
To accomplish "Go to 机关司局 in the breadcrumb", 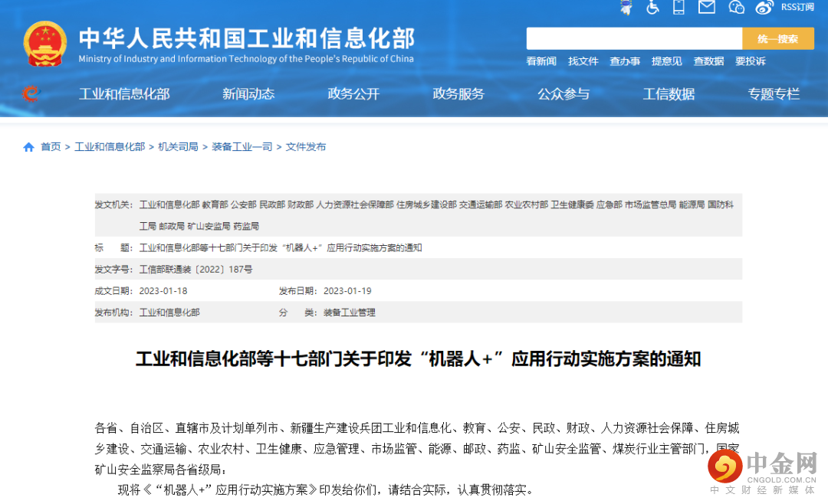I will point(178,147).
